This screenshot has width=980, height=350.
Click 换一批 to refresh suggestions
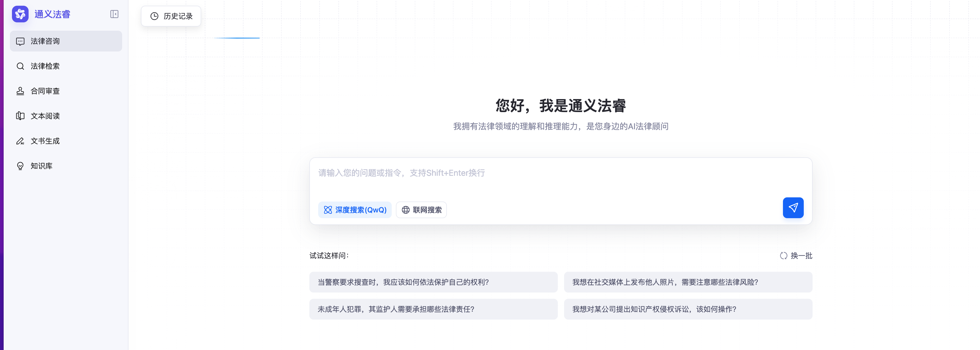pos(796,256)
